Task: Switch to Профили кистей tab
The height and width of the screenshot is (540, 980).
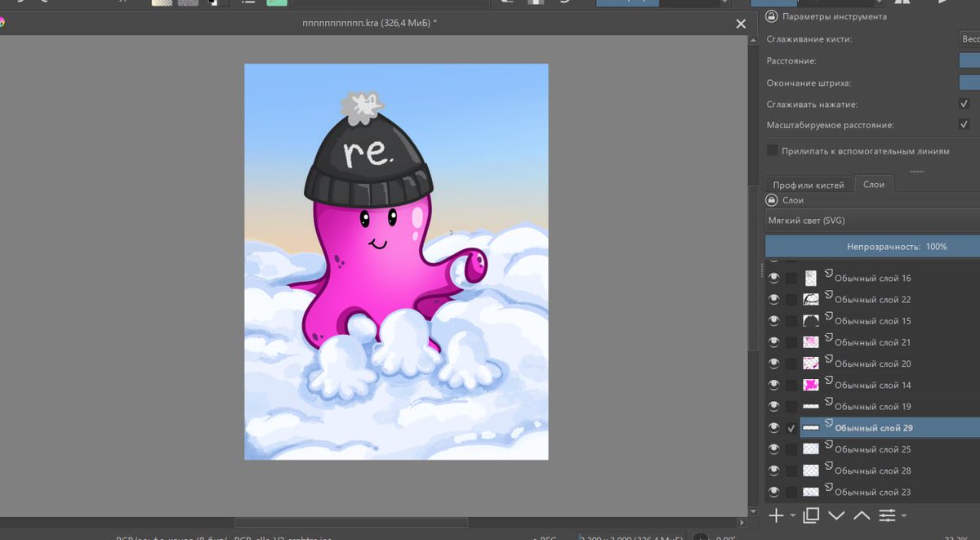Action: [808, 185]
